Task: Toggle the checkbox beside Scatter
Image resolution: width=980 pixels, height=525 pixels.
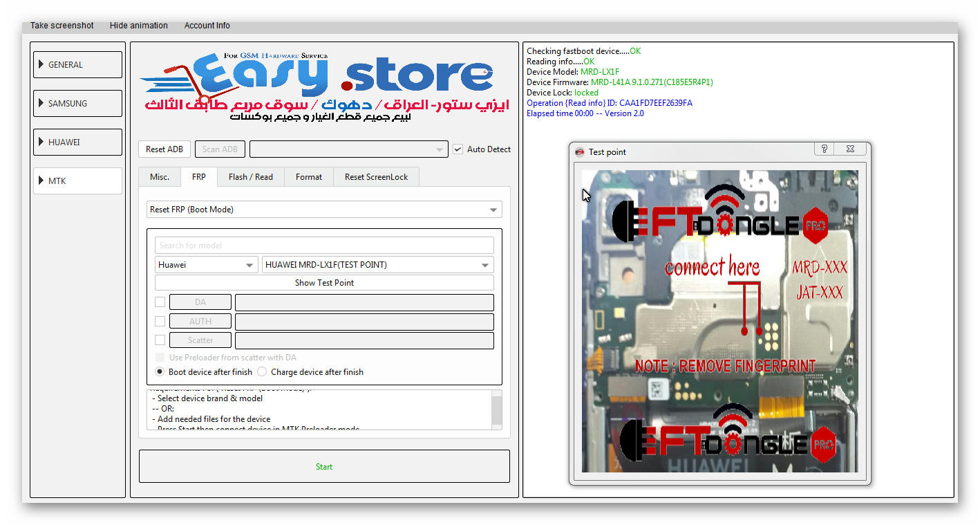Action: [x=160, y=340]
